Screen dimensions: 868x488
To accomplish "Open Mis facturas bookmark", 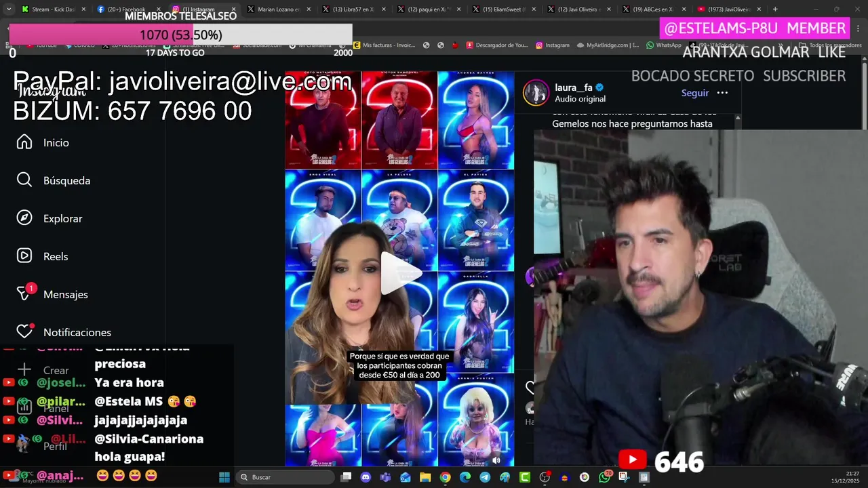I will click(x=384, y=45).
